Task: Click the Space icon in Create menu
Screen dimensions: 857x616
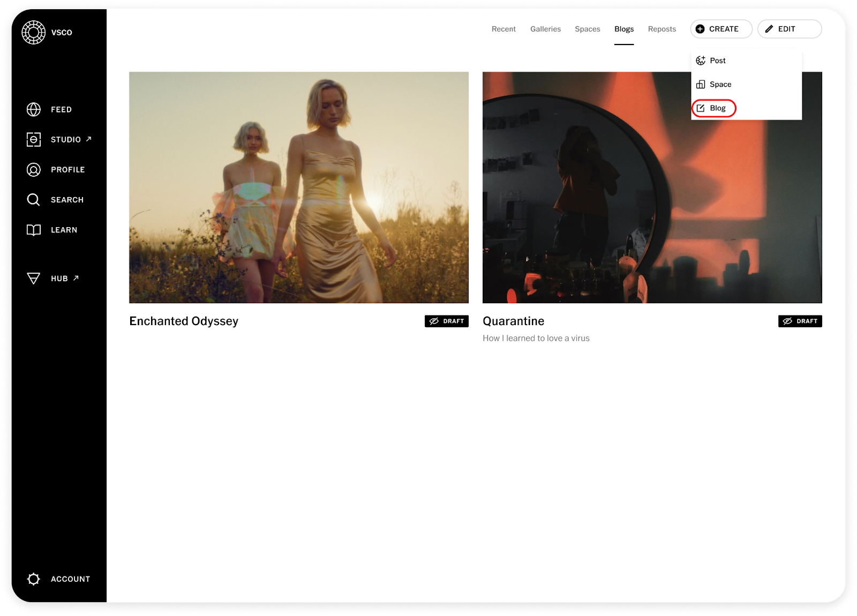Action: [701, 84]
